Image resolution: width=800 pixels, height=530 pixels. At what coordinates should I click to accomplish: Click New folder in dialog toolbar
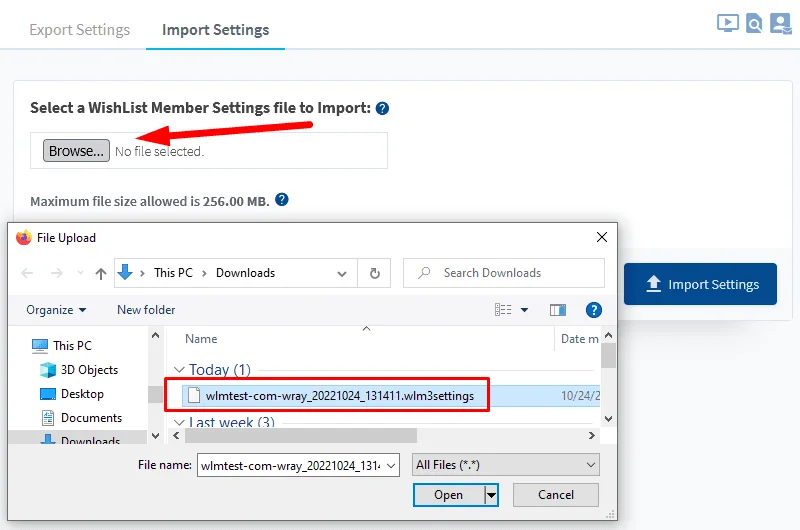146,310
